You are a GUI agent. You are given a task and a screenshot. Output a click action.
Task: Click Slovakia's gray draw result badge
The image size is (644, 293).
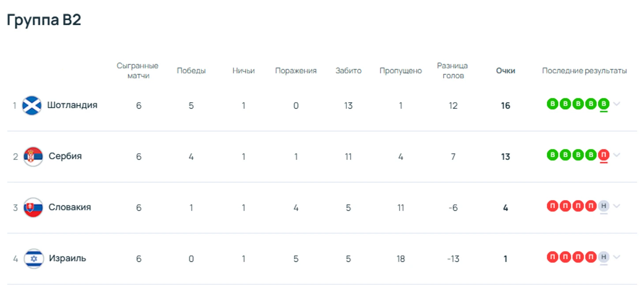tap(604, 206)
